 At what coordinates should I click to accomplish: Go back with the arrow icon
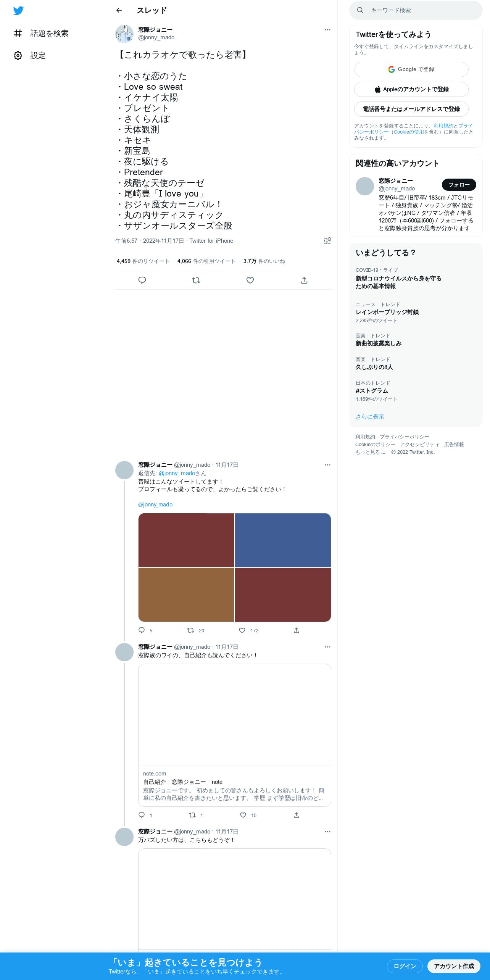click(x=119, y=10)
